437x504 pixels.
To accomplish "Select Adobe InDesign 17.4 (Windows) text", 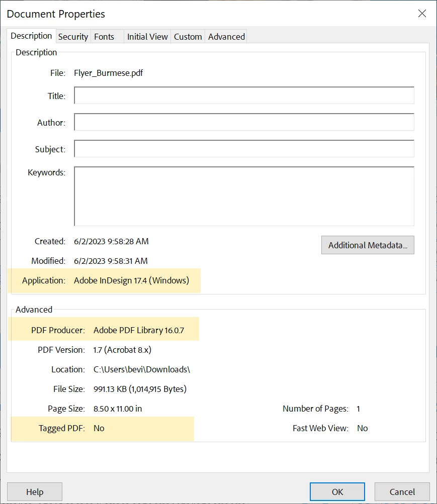I will tap(132, 280).
